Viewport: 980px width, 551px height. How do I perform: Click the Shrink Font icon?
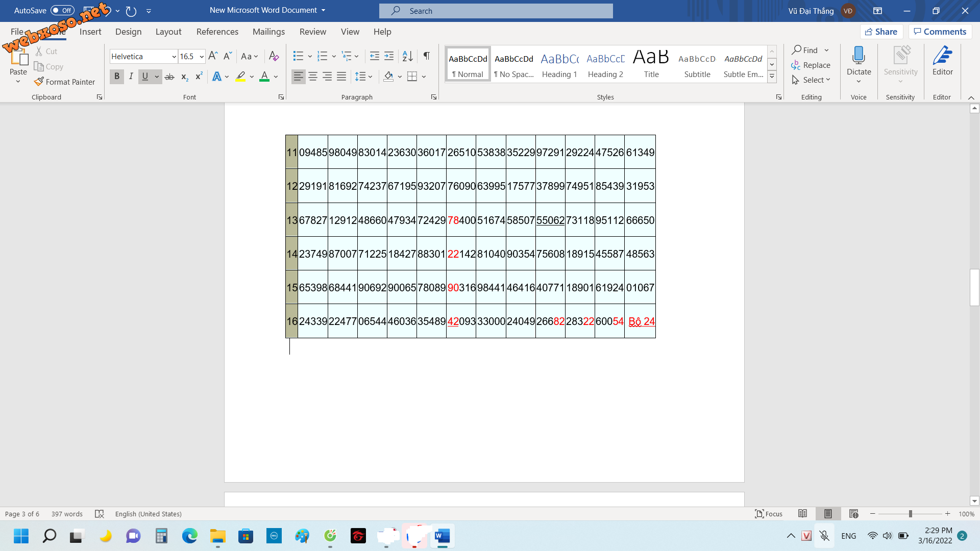pyautogui.click(x=228, y=56)
